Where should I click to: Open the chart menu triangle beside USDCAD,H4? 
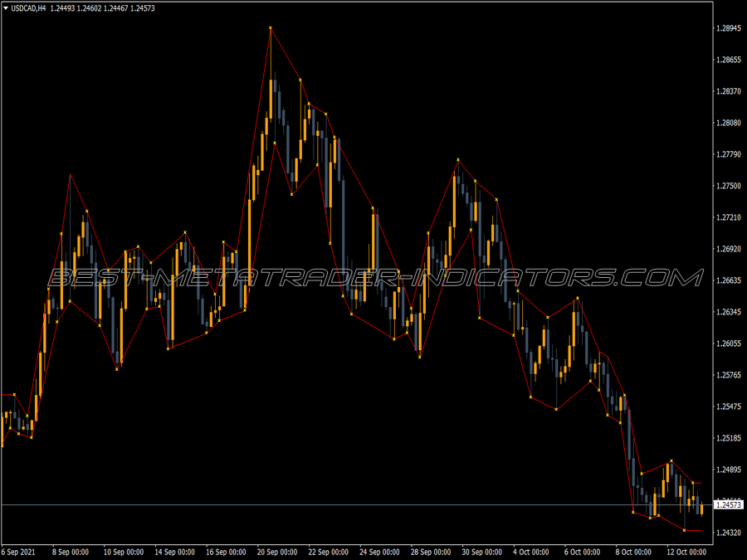click(x=5, y=8)
